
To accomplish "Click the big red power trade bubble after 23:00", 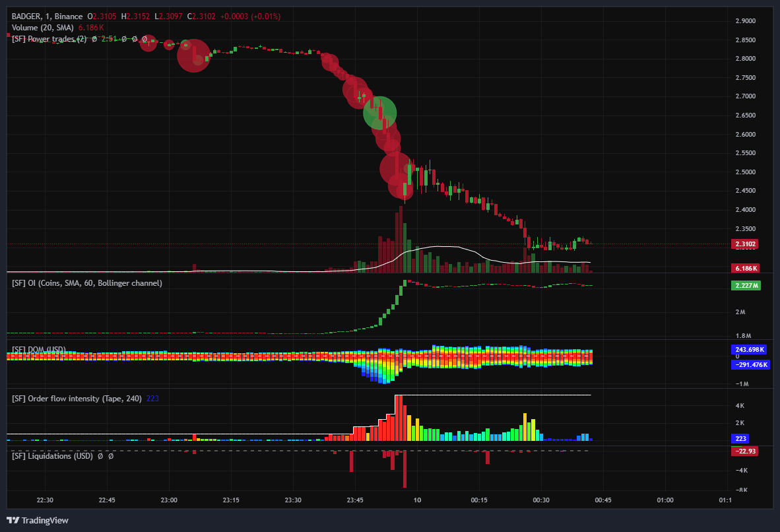I will click(x=193, y=55).
